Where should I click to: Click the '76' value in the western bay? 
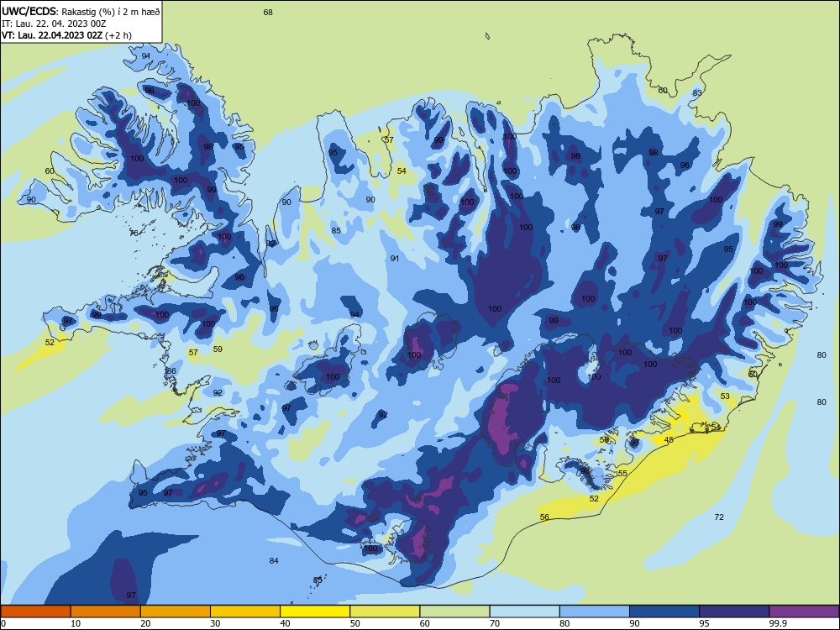(134, 233)
